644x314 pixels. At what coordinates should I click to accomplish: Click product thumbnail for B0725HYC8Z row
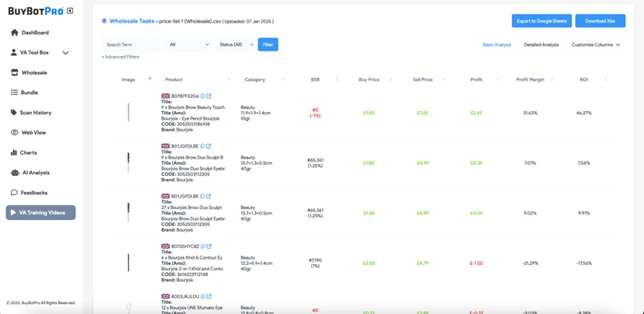128,263
